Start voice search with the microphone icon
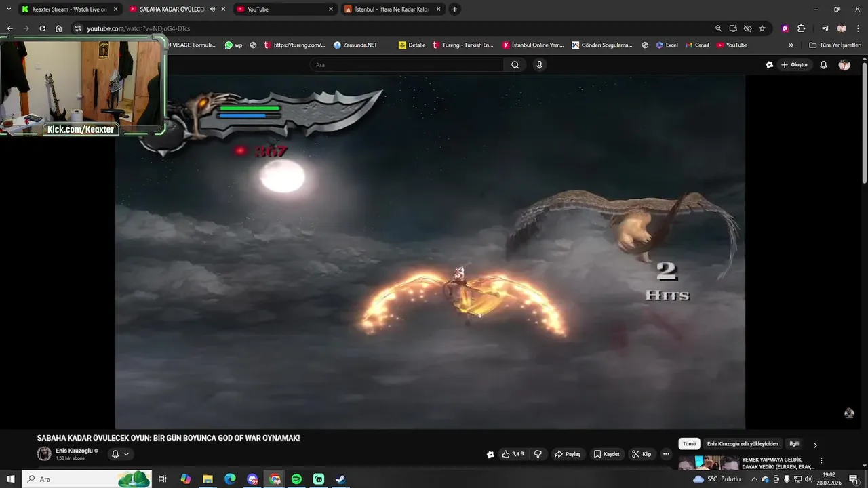868x488 pixels. (540, 65)
